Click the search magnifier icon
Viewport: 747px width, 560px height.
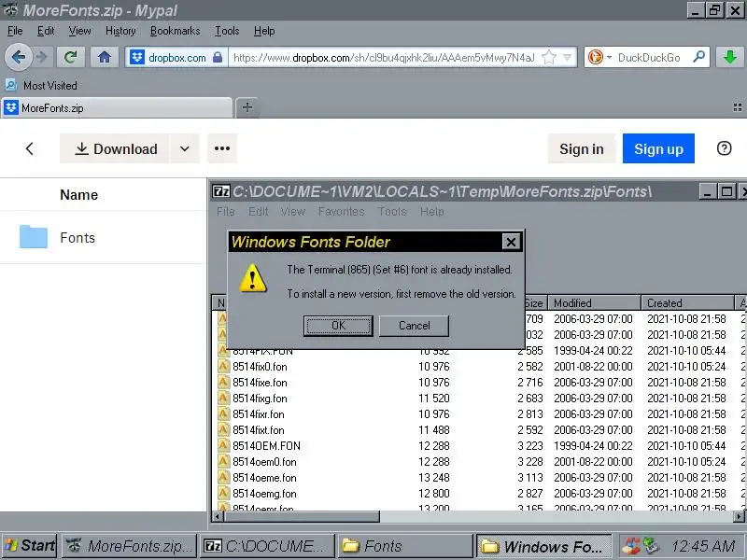[x=698, y=57]
